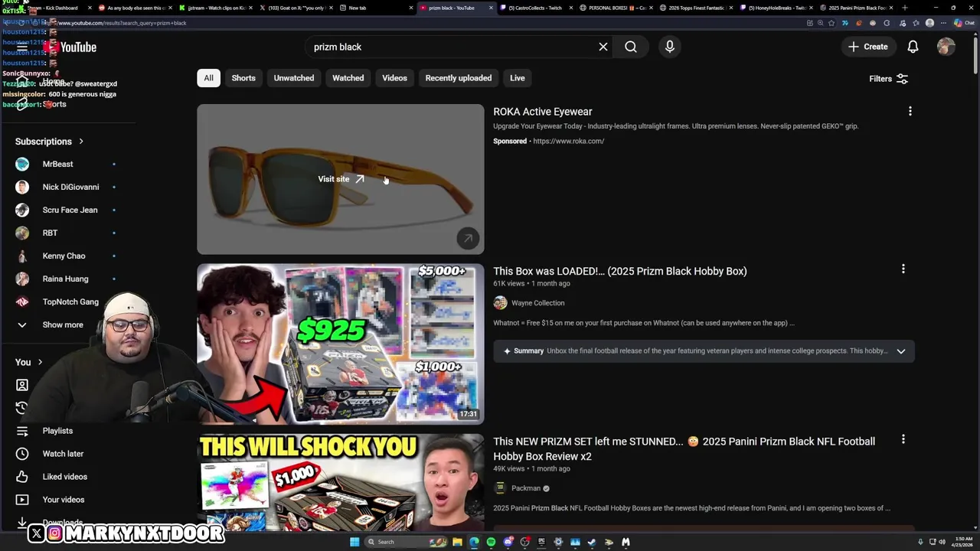The height and width of the screenshot is (551, 980).
Task: Open the Subscriptions section chevron
Action: click(x=80, y=142)
